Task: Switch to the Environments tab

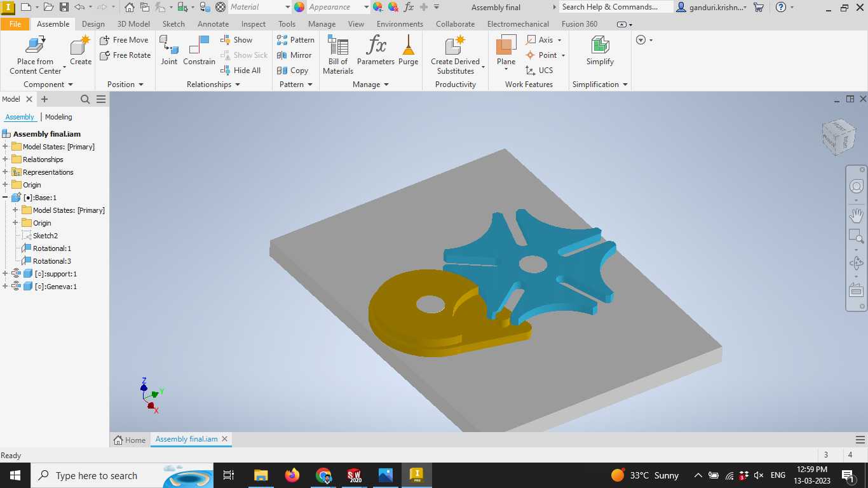Action: pyautogui.click(x=400, y=24)
